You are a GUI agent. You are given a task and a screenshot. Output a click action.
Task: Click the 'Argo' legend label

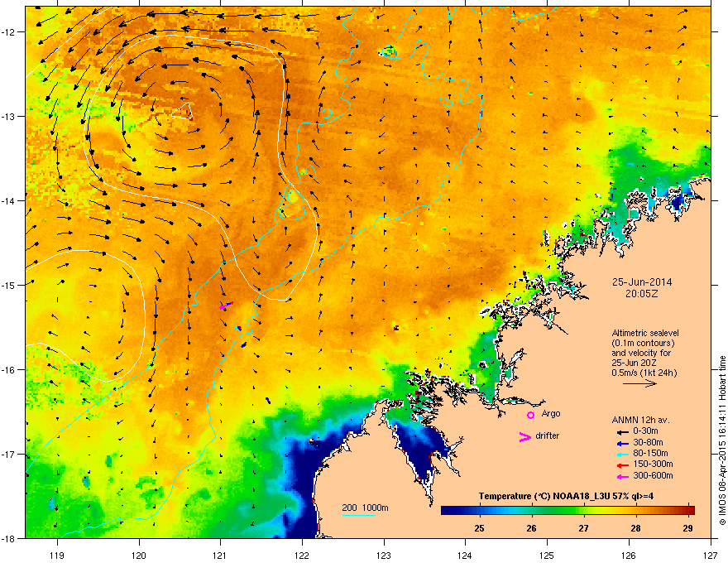[551, 413]
